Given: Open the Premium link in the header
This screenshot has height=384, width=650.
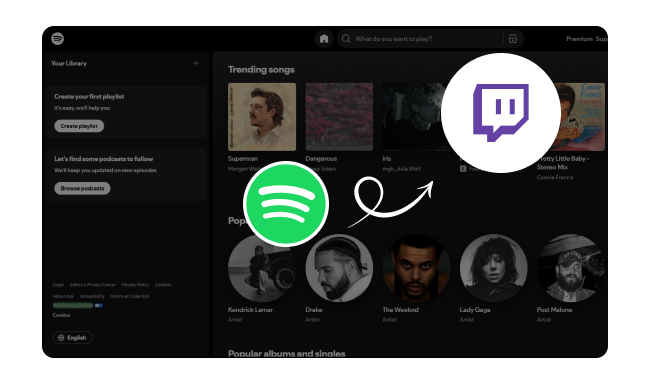Looking at the screenshot, I should point(579,39).
